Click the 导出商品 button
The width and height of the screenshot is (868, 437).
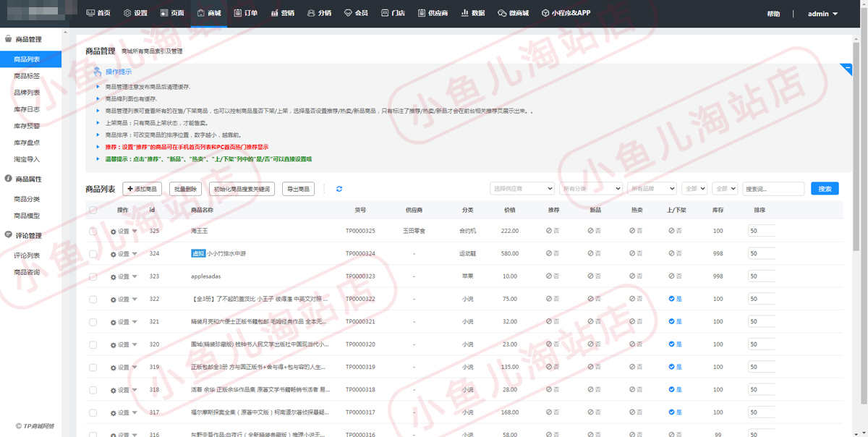pos(298,189)
